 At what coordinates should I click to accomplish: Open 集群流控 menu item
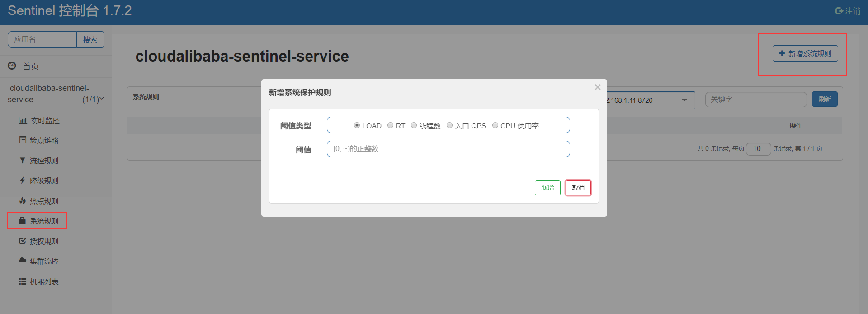[x=44, y=261]
